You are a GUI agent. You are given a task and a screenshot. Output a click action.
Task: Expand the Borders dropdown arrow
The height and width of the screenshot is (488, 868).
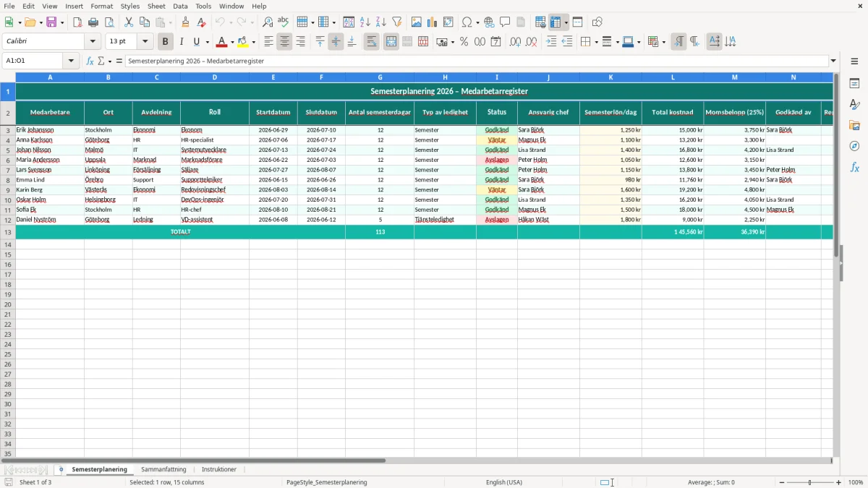595,42
